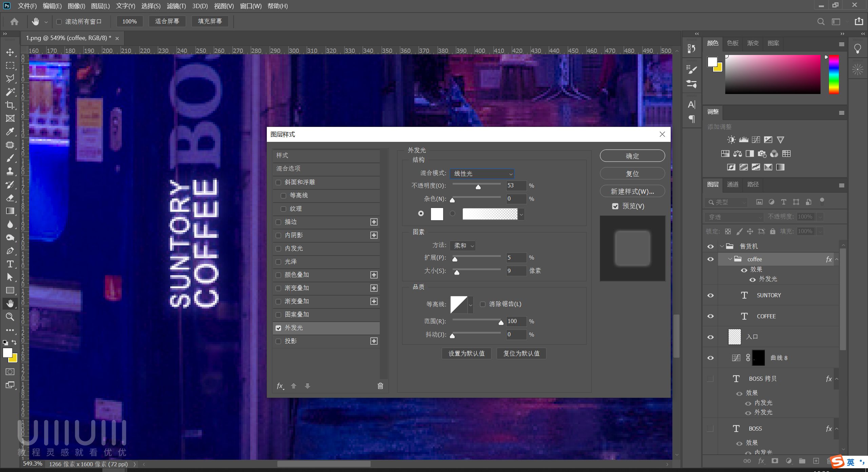Select the Zoom tool in toolbar

tap(10, 317)
